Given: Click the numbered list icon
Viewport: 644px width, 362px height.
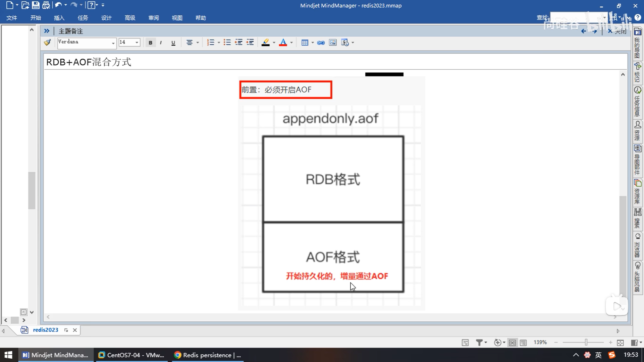Looking at the screenshot, I should [x=210, y=43].
